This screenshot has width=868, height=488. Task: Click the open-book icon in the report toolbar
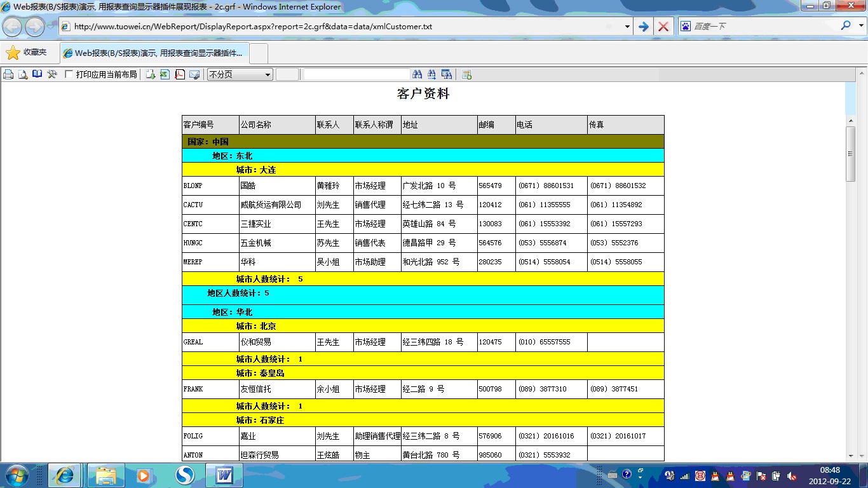(37, 74)
